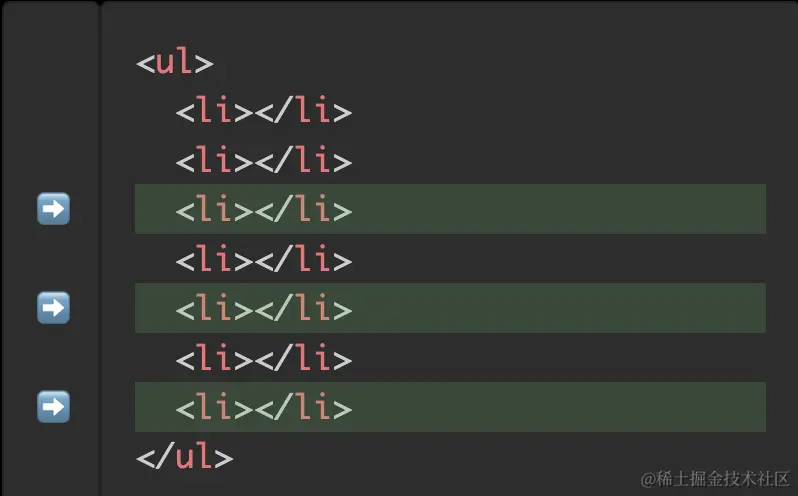Click opening <li> tag on second list line
The height and width of the screenshot is (496, 798).
214,161
